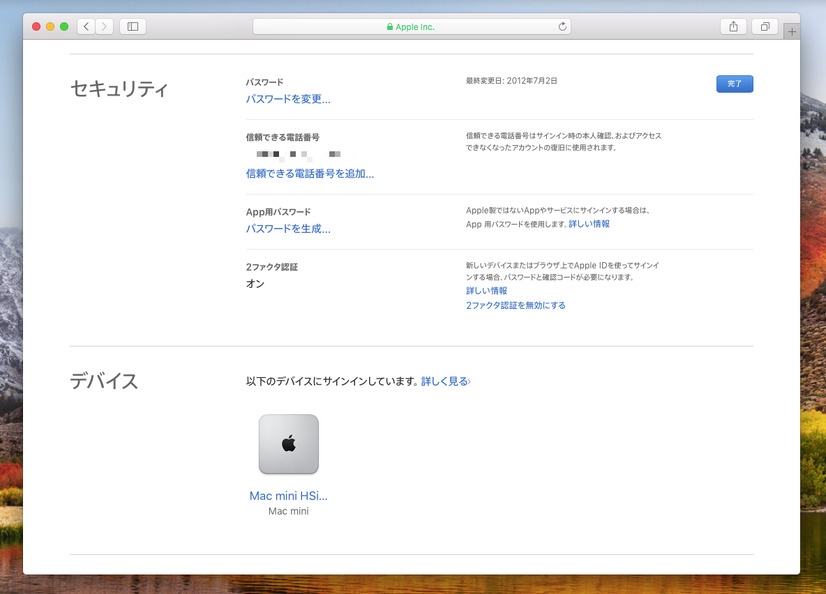Open パスワードを変更... link
The image size is (826, 594).
coord(288,99)
